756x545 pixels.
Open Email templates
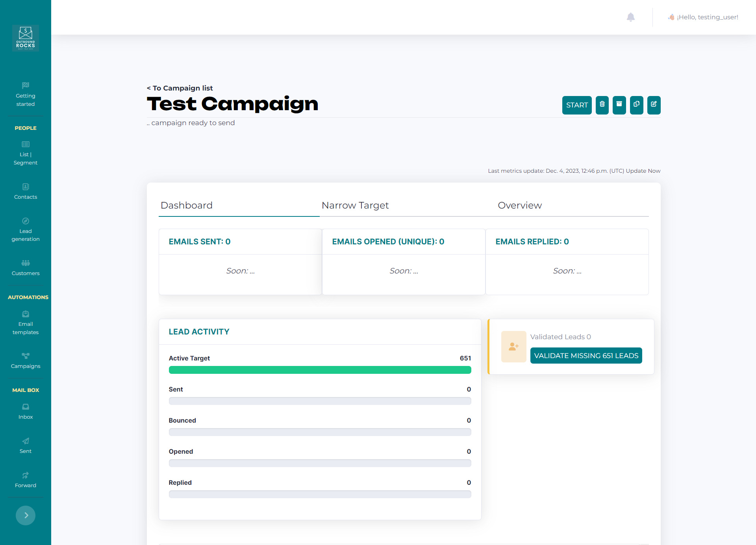(25, 323)
